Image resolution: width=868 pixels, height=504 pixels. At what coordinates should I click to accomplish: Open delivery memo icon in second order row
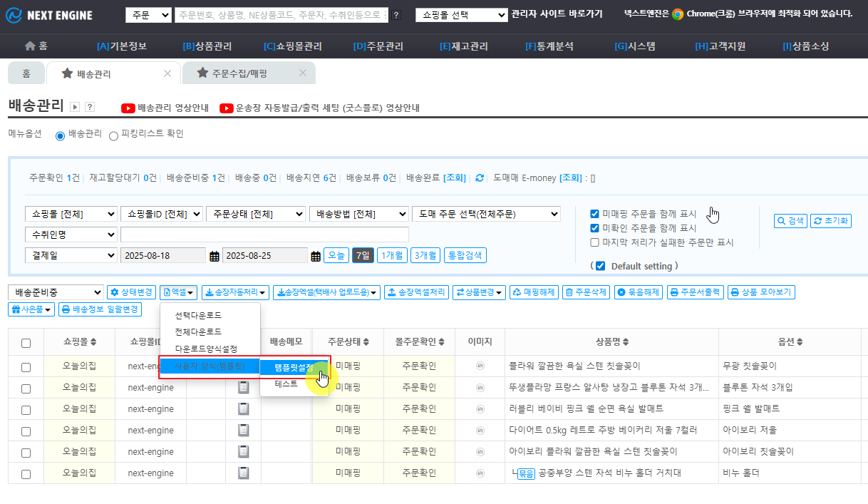(244, 387)
